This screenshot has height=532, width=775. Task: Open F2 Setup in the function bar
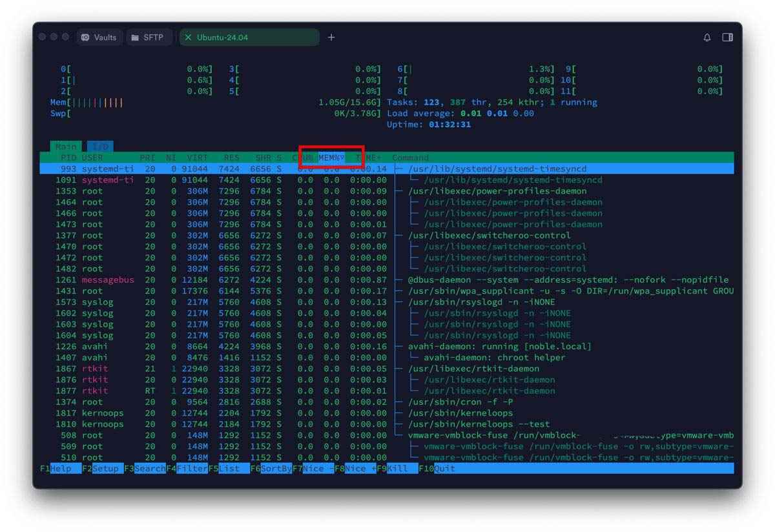click(103, 468)
